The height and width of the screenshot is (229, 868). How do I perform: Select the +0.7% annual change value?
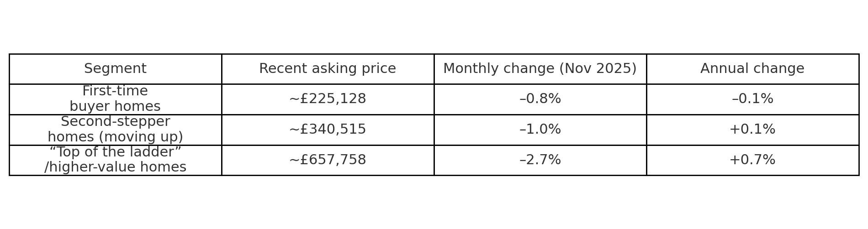[x=752, y=160]
